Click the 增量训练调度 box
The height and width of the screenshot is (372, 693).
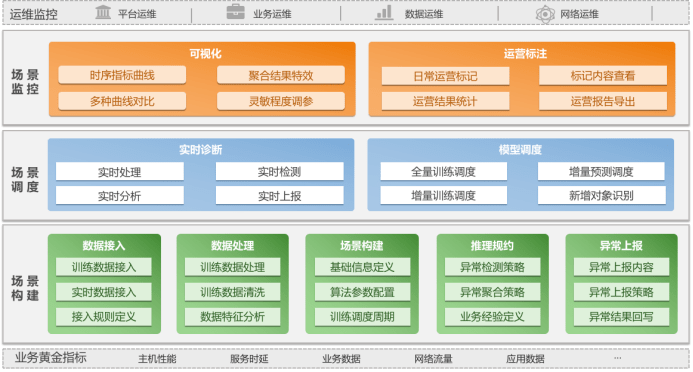click(443, 195)
